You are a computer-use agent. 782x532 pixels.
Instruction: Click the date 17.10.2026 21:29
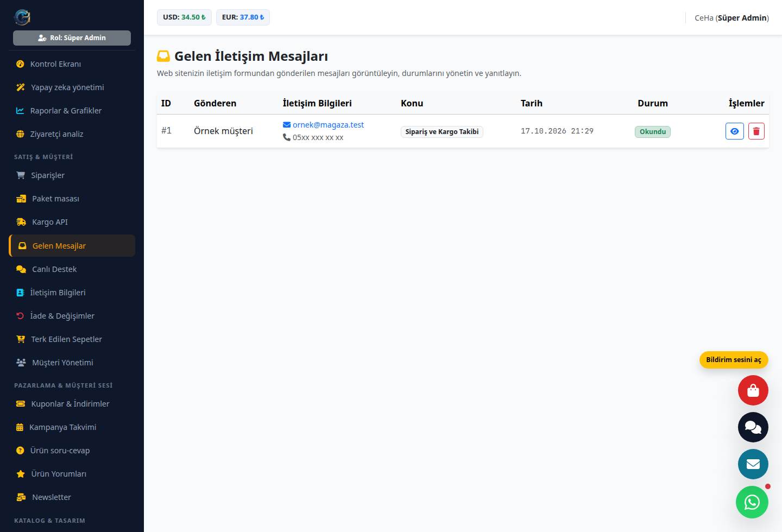click(x=557, y=131)
